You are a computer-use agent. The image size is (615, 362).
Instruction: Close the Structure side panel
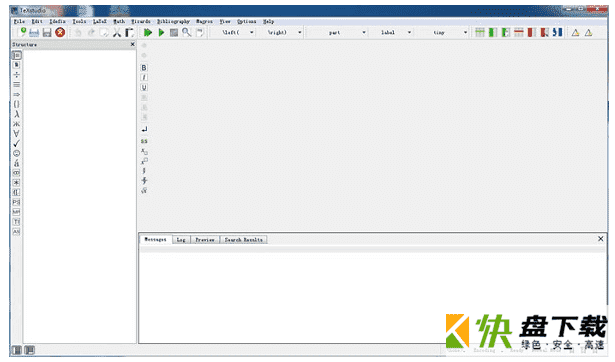tap(133, 44)
